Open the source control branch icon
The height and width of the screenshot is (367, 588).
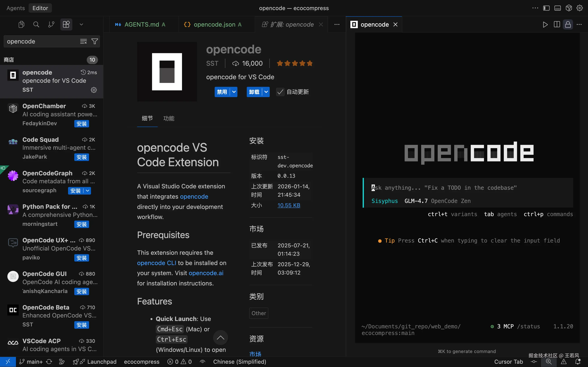(51, 24)
